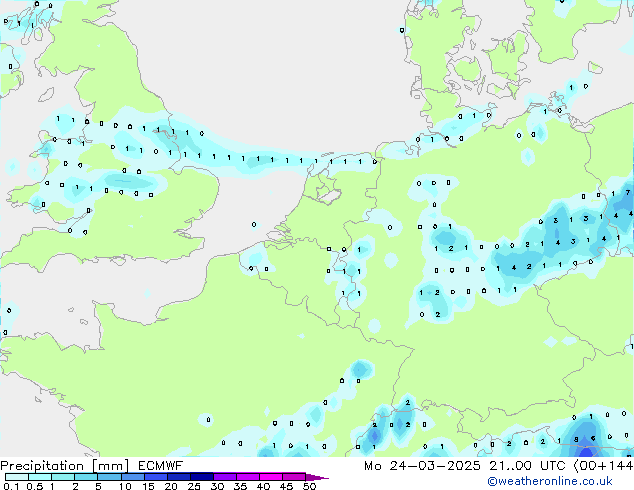
Task: Select the 45–50 mm legend swatch
Action: coord(294,477)
